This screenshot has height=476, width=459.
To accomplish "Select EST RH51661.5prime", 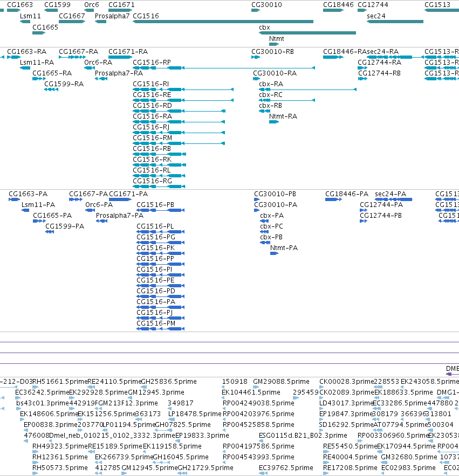I will (35, 387).
